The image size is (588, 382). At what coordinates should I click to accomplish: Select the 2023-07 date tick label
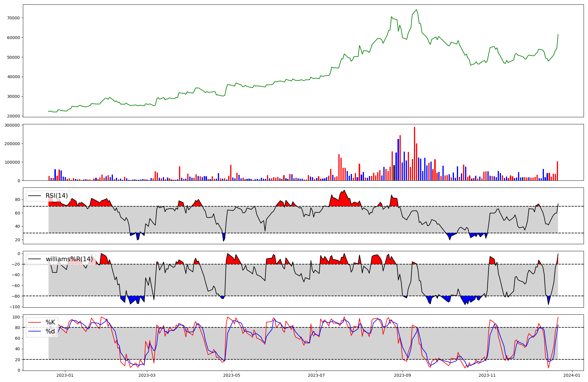[x=316, y=375]
